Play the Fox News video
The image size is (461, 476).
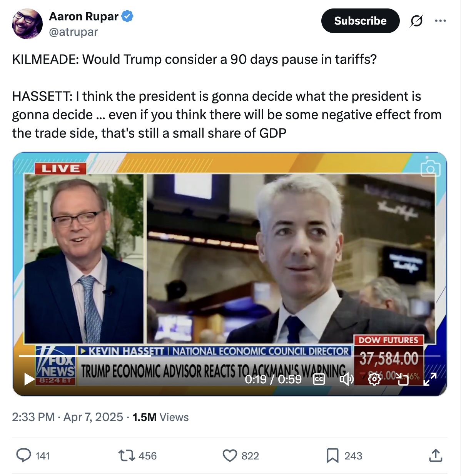(29, 379)
